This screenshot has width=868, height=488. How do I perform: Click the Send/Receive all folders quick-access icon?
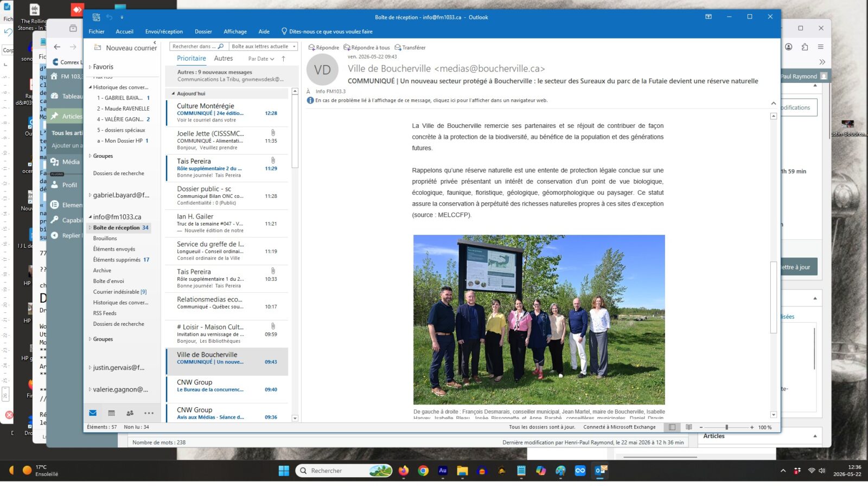(x=96, y=17)
